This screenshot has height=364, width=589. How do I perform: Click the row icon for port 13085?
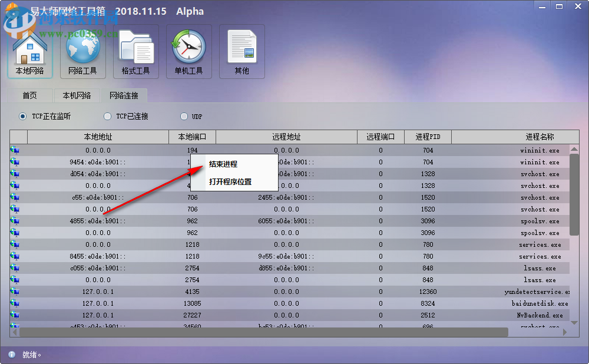(15, 303)
